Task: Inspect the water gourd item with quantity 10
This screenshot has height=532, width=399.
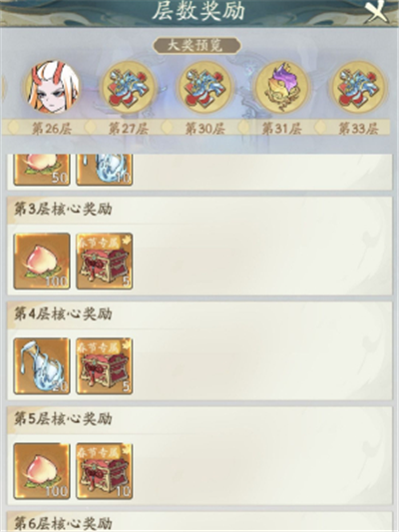Action: (x=104, y=170)
